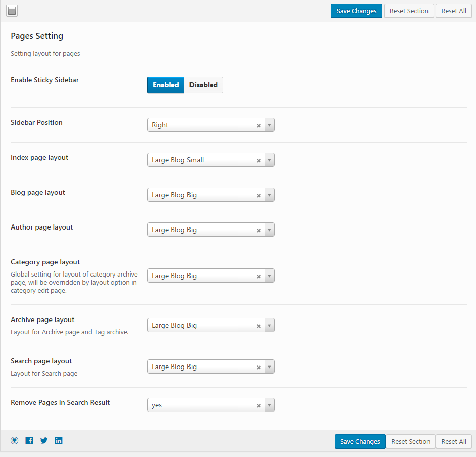Open the Facebook icon in footer
The image size is (476, 457).
point(29,441)
